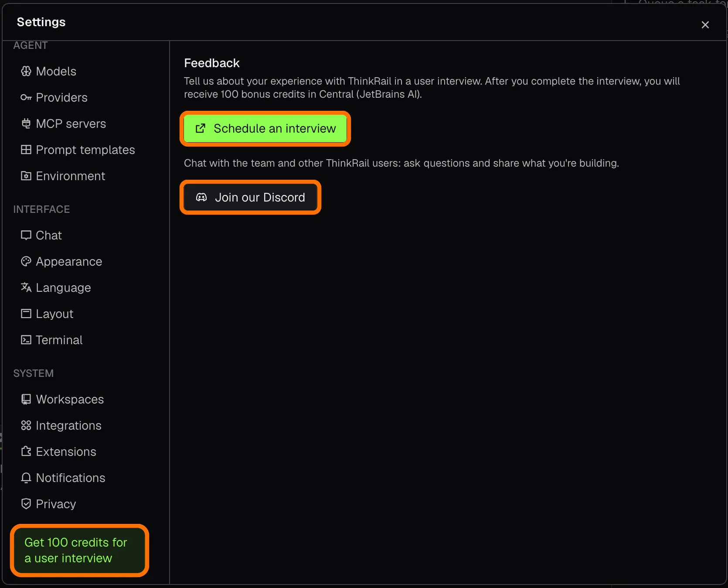The image size is (728, 588).
Task: Open the Layout window icon
Action: (x=26, y=314)
